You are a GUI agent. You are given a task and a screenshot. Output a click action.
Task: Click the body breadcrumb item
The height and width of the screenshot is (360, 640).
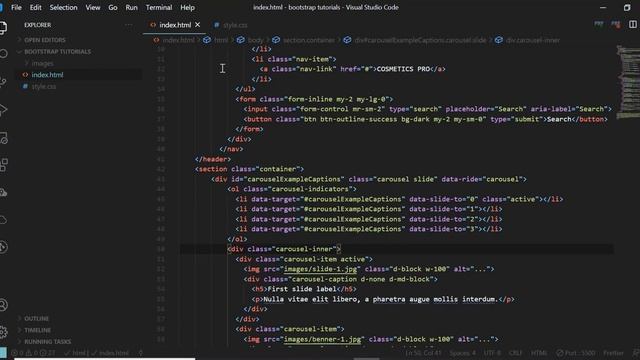[256, 40]
